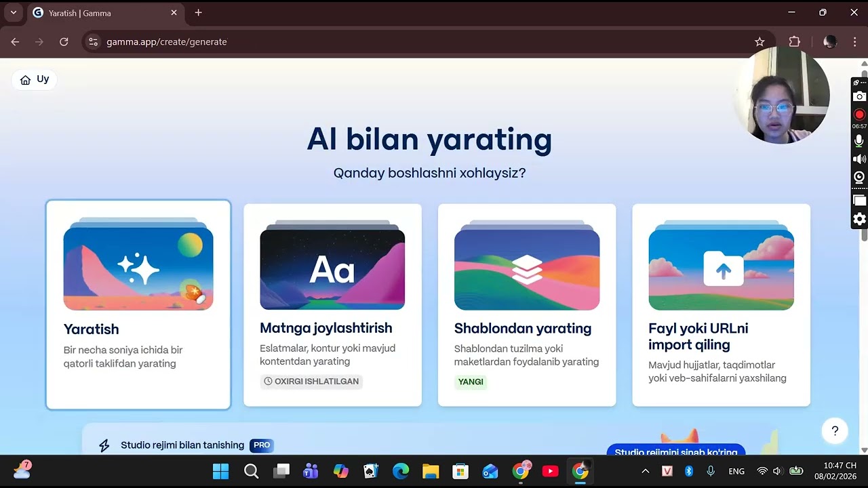
Task: Click the Bluetooth tray icon
Action: (689, 471)
